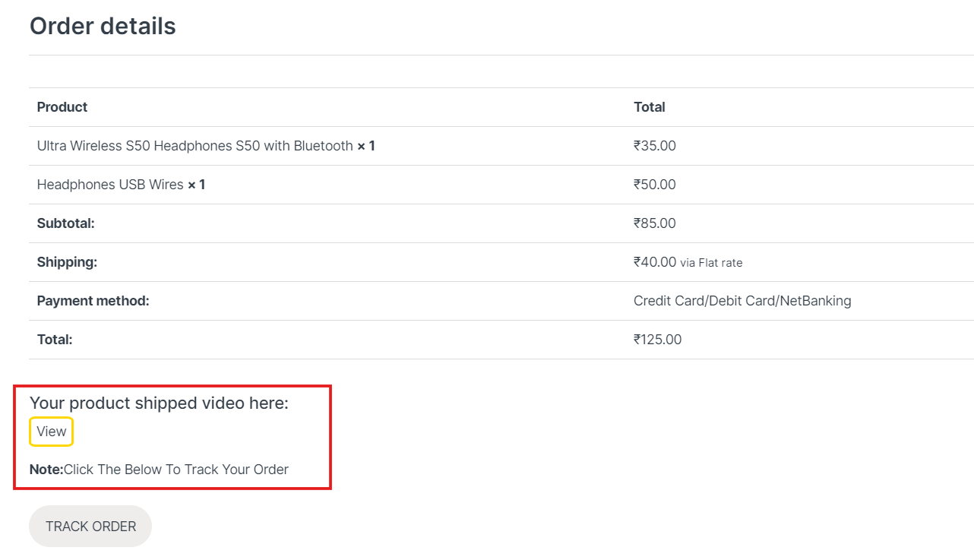Click the Shipping row label
This screenshot has height=560, width=974.
67,262
